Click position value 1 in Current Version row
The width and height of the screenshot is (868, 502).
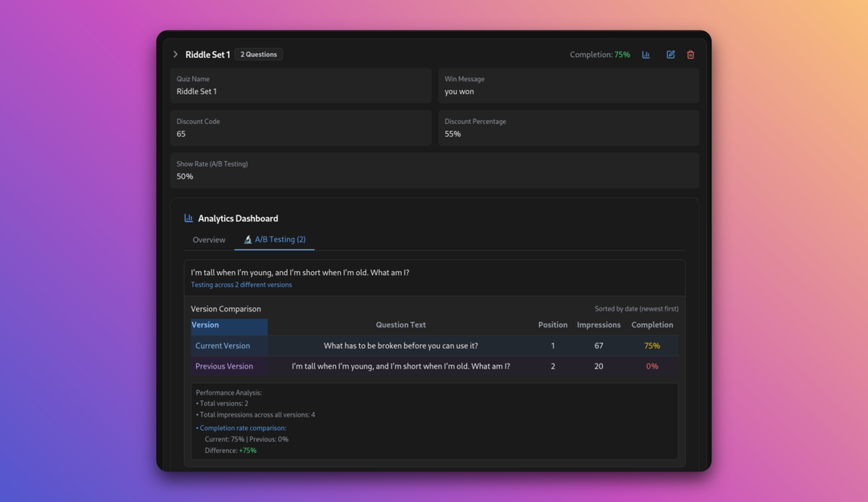point(552,346)
